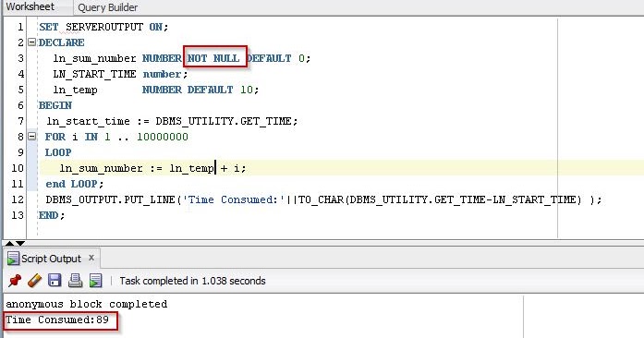The image size is (644, 338).
Task: Click DBMS_UTILITY.GET_TIME on line 7
Action: (x=224, y=121)
